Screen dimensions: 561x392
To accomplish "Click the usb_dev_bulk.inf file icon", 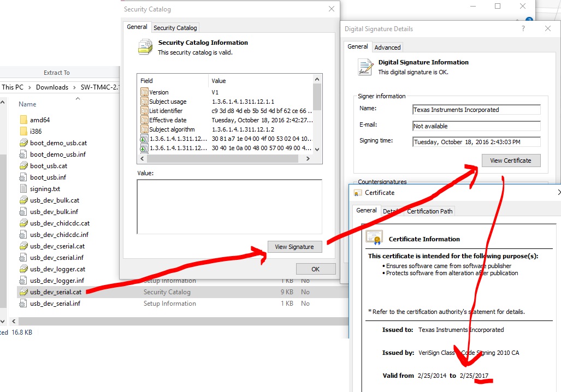I will pyautogui.click(x=23, y=211).
